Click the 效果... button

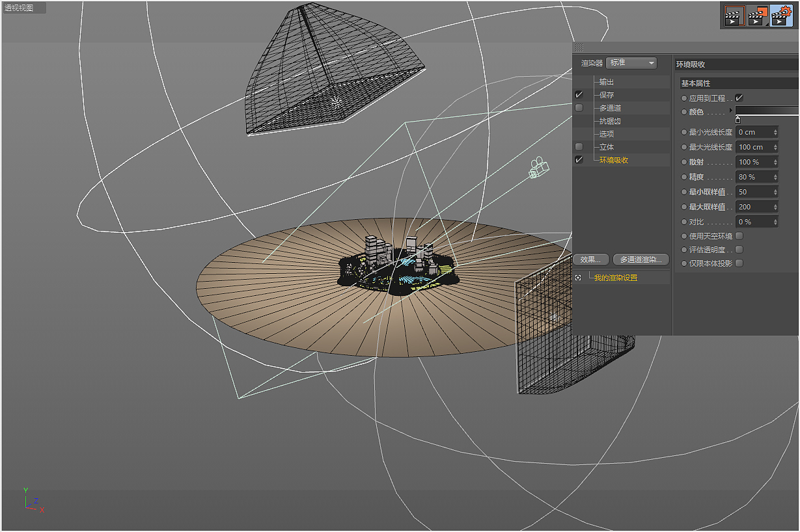tap(591, 259)
